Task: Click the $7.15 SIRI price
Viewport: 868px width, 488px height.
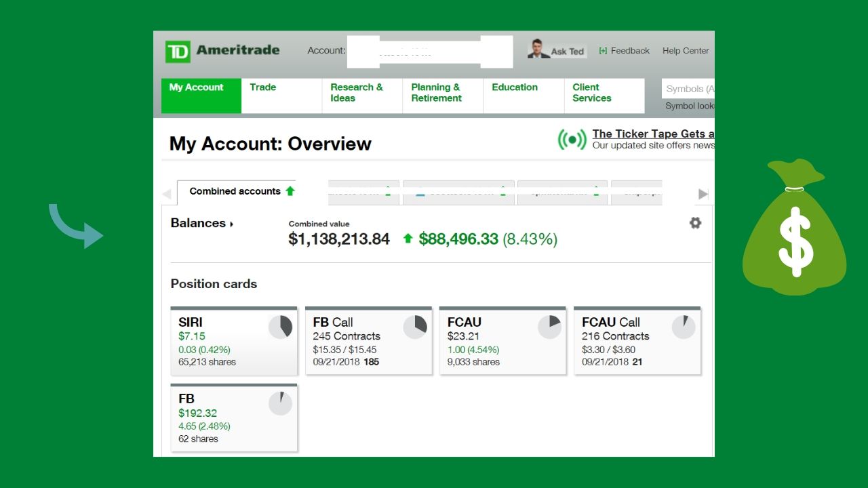Action: click(x=192, y=336)
